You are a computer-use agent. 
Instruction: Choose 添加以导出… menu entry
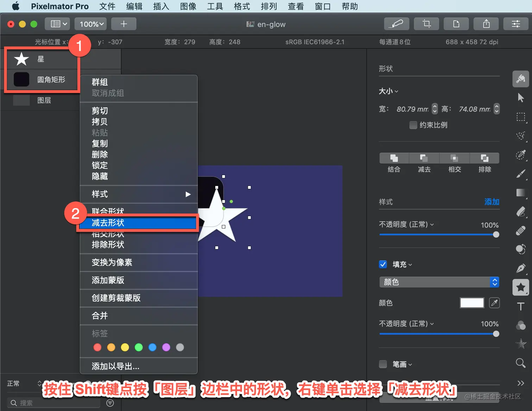coord(139,366)
